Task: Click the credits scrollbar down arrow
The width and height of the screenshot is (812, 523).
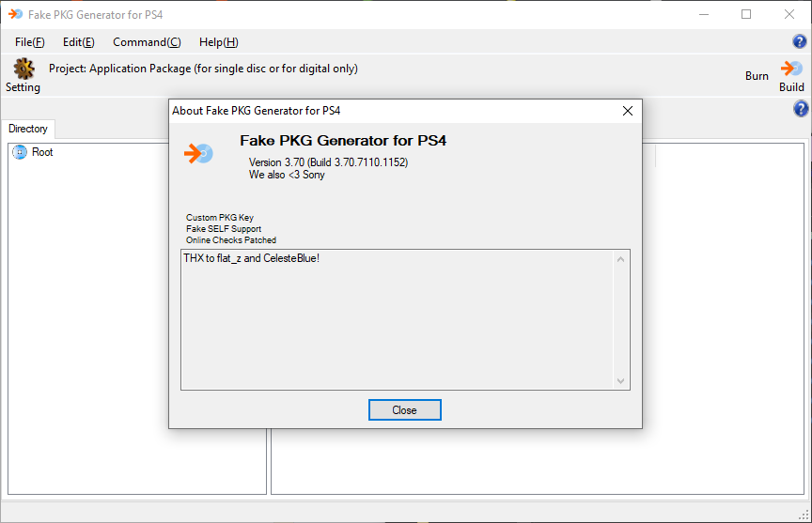Action: click(x=620, y=381)
